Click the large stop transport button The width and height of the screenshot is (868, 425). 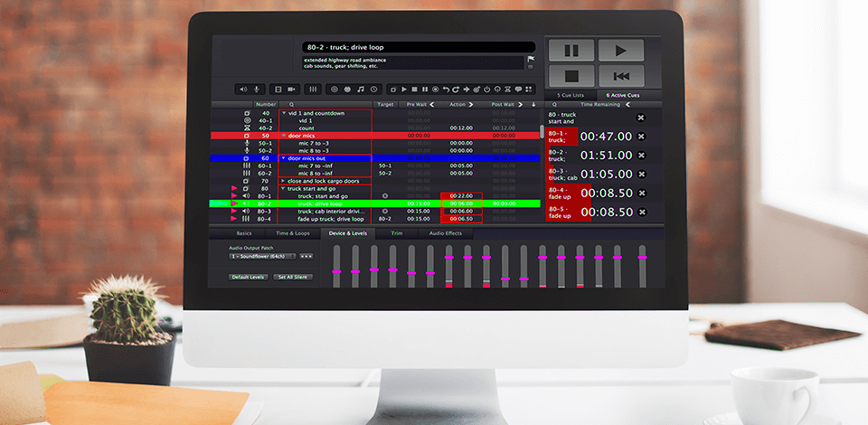coord(571,76)
